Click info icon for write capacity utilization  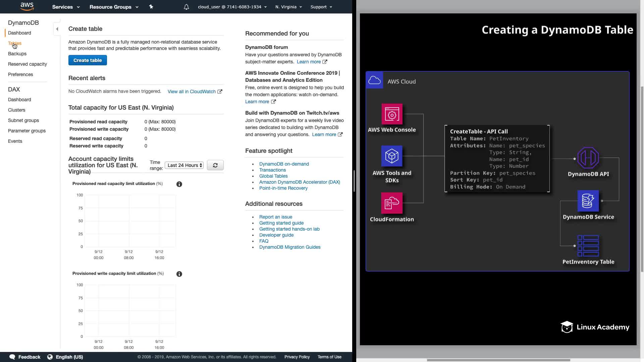point(179,274)
